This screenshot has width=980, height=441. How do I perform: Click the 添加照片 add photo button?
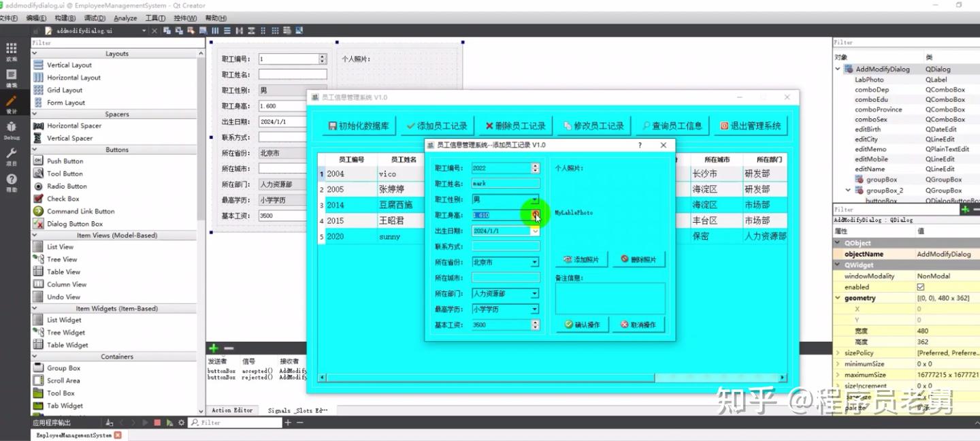tap(581, 259)
